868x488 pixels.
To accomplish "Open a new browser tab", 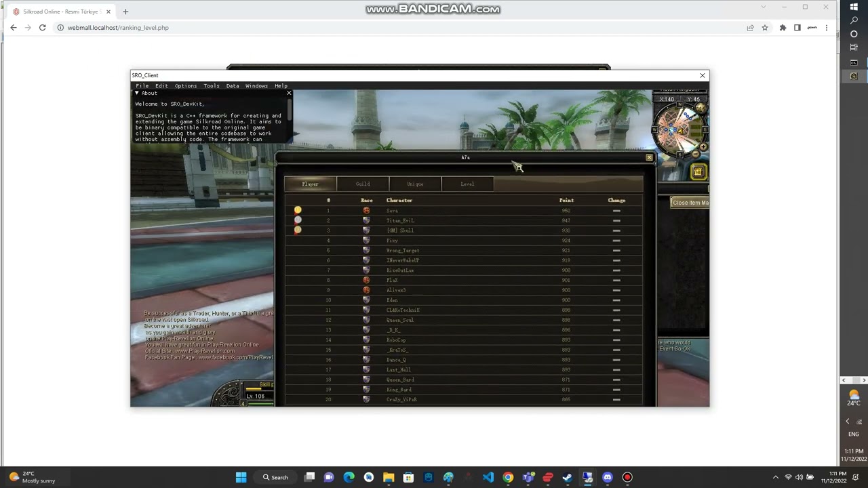I will (x=125, y=12).
